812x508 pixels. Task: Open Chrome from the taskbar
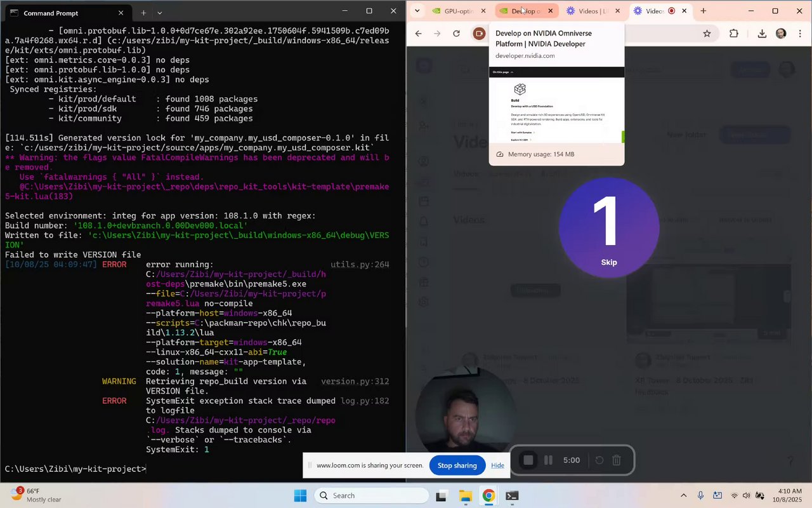pyautogui.click(x=488, y=496)
